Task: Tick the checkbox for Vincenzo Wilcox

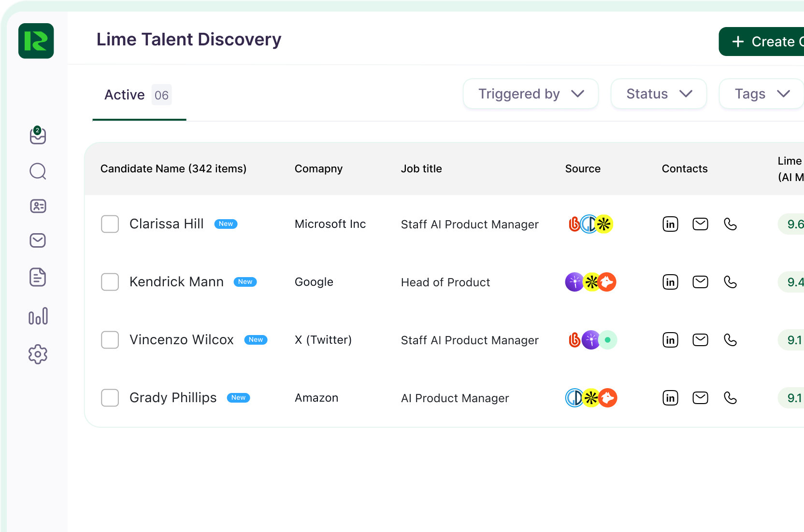Action: coord(110,340)
